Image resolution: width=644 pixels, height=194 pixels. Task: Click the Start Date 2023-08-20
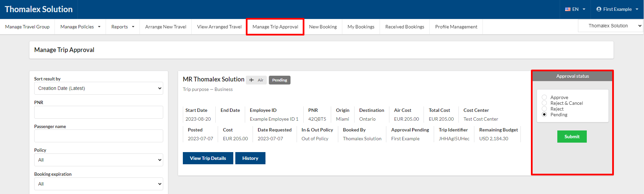click(198, 119)
